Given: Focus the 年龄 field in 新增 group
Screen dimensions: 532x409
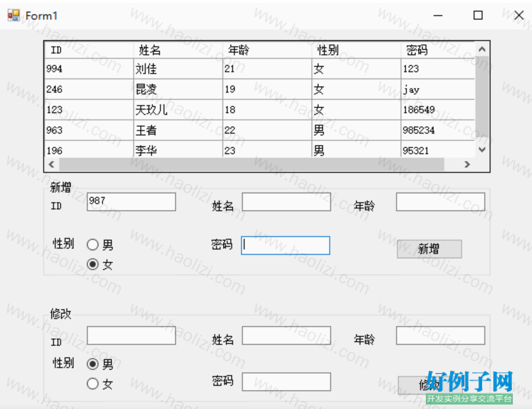Looking at the screenshot, I should coord(440,202).
